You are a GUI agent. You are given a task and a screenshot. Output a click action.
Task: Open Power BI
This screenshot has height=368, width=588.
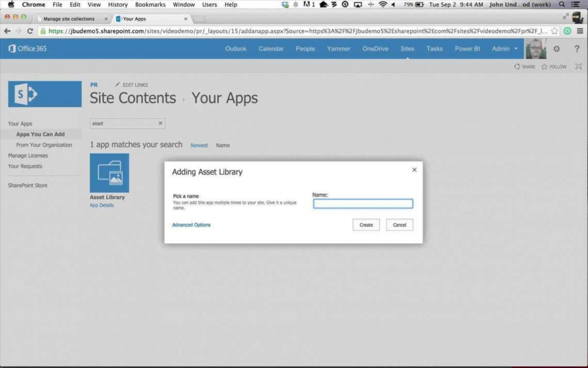click(467, 49)
